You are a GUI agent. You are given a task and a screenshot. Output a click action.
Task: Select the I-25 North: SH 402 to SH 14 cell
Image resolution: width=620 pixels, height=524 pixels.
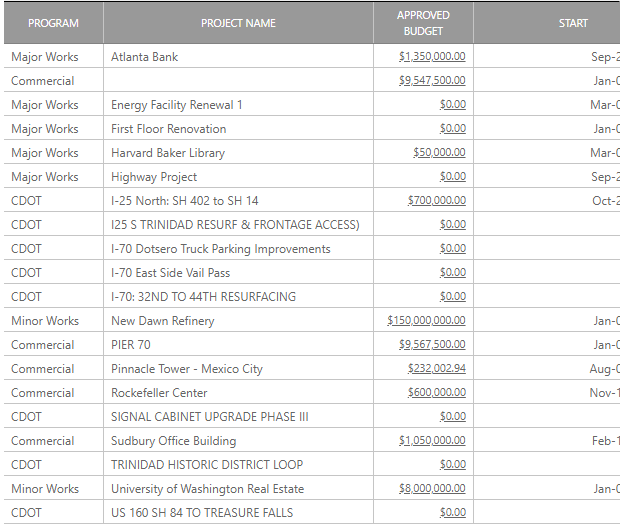coord(238,201)
